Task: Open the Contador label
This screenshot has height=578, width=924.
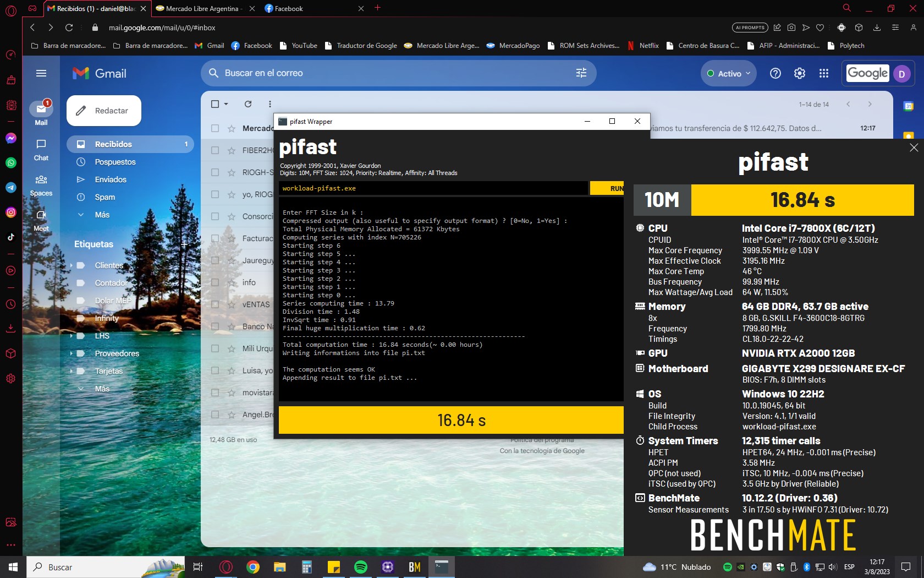Action: click(x=111, y=283)
